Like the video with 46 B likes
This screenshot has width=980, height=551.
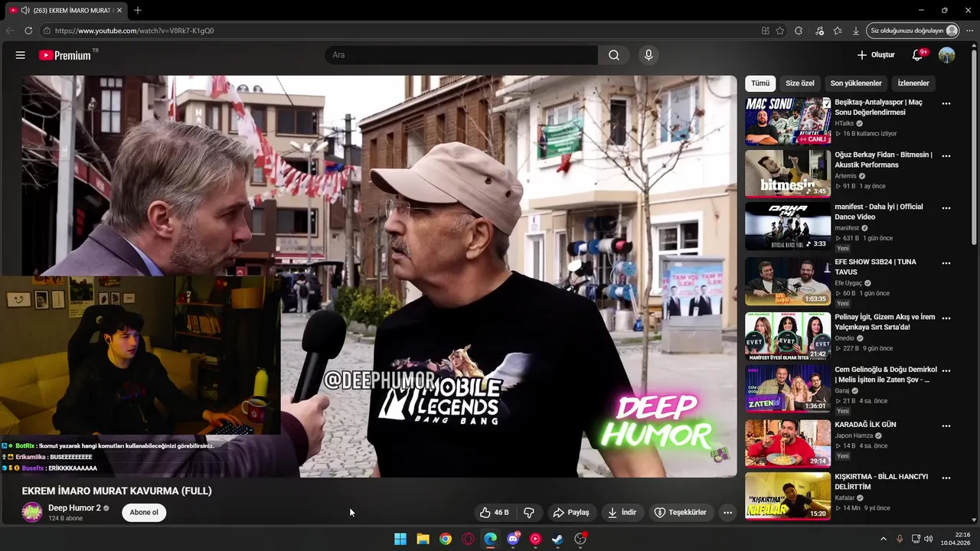point(495,513)
